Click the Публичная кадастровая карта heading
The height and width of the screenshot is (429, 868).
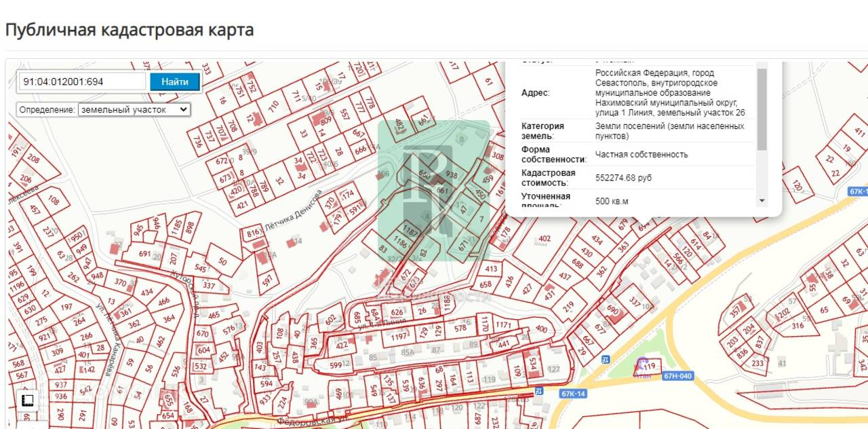130,30
